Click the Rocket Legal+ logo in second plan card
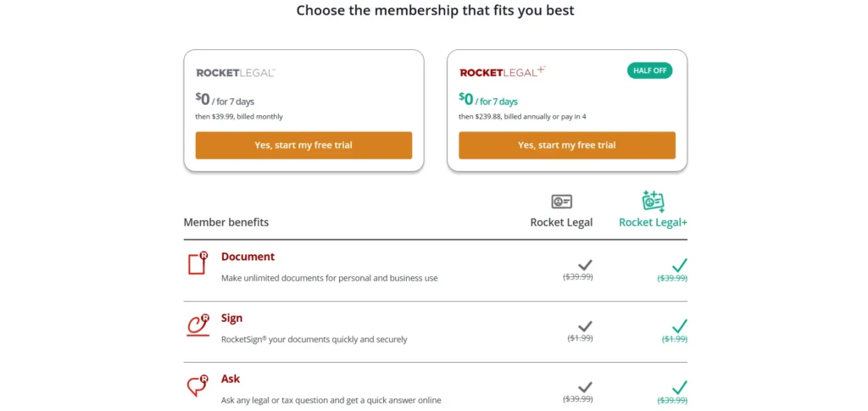The width and height of the screenshot is (868, 411). click(x=502, y=72)
